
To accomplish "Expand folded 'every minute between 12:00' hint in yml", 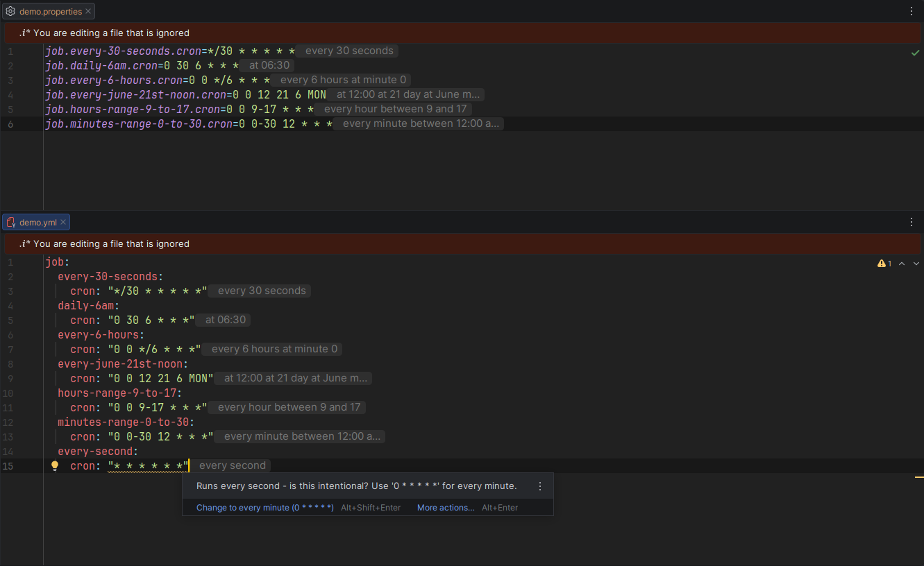I will tap(301, 436).
